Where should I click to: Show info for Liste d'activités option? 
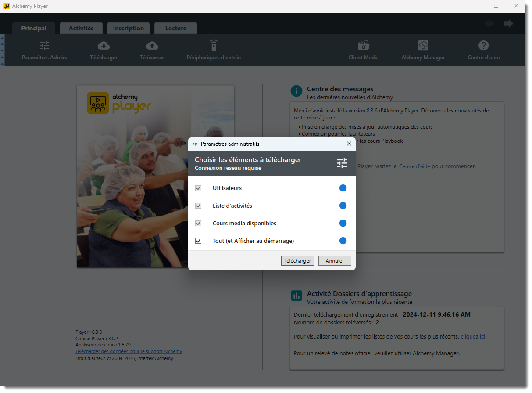pos(343,206)
